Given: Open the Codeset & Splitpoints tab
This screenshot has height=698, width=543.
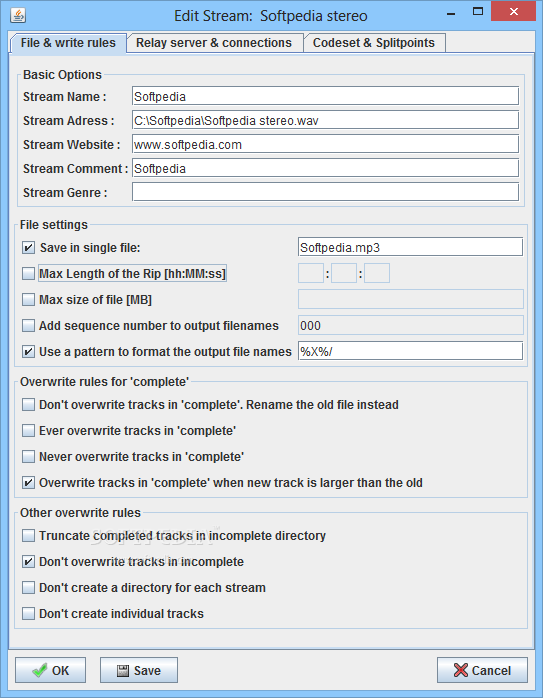Looking at the screenshot, I should 374,43.
